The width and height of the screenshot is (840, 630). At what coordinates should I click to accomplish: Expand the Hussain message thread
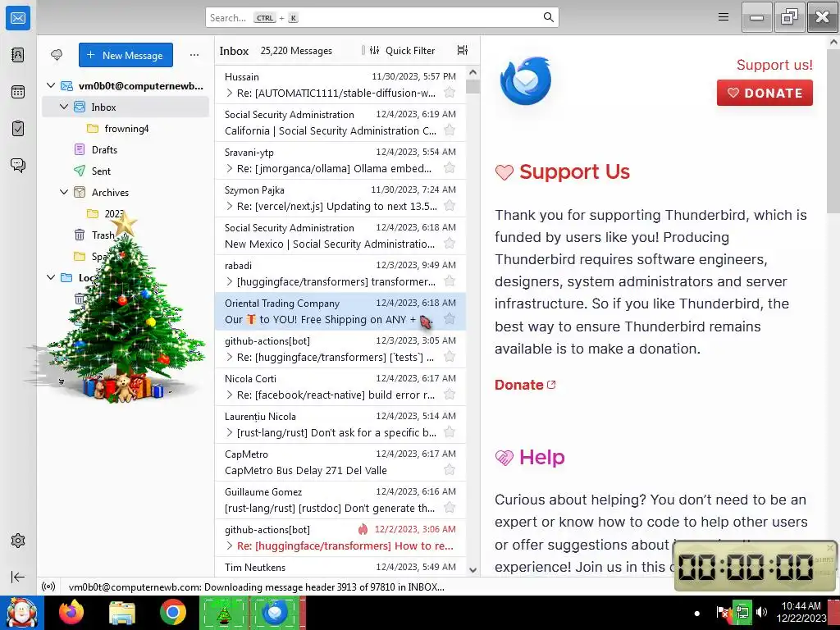point(230,94)
